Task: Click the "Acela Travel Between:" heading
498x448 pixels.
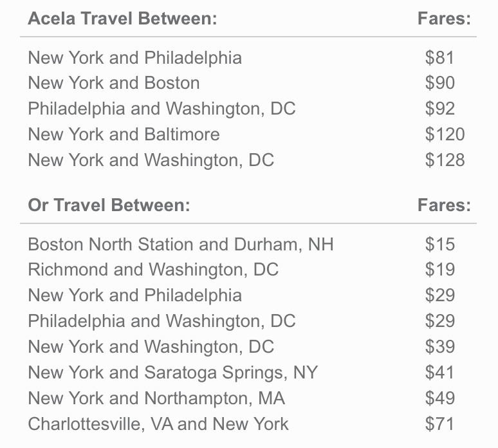Action: click(122, 18)
